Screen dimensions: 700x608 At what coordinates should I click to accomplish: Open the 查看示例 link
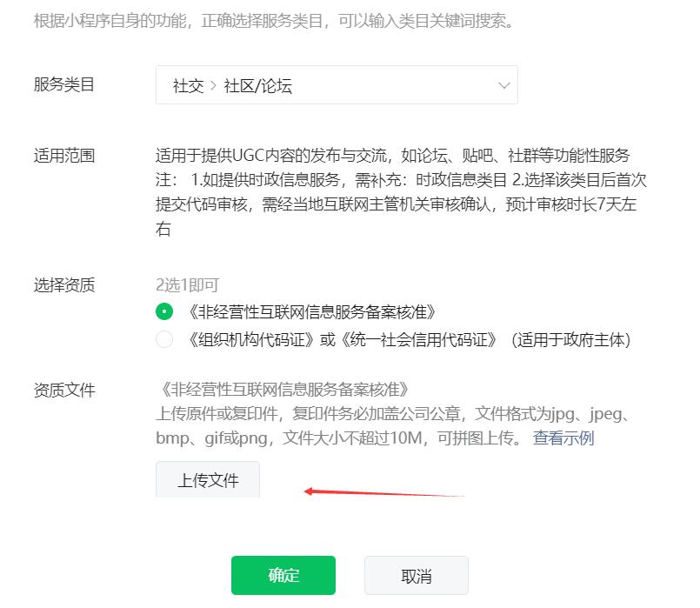[563, 438]
